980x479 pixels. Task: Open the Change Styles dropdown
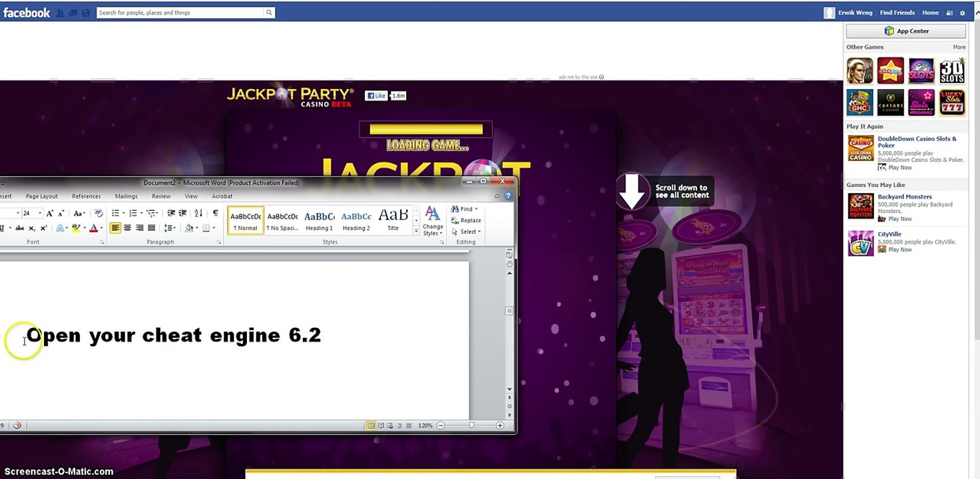click(x=433, y=221)
